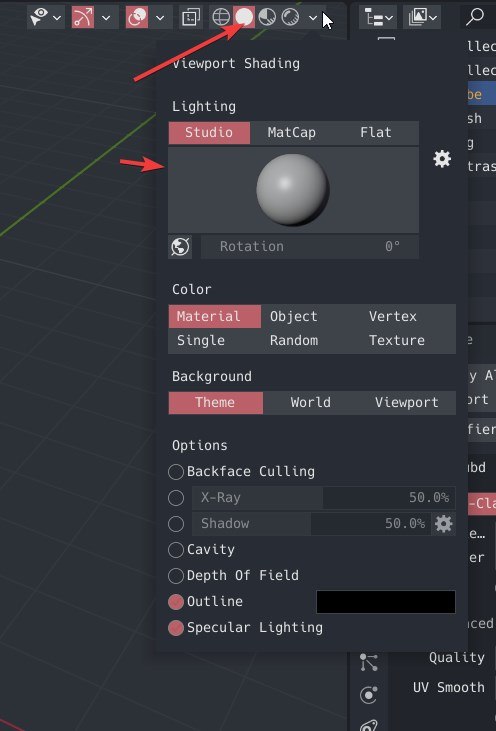Set background to Viewport
496x731 pixels.
pyautogui.click(x=406, y=403)
